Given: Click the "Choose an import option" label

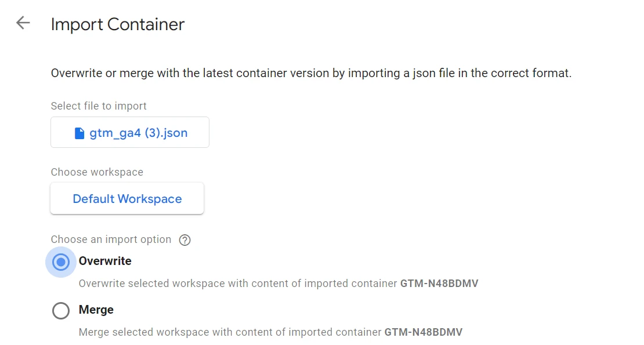Looking at the screenshot, I should pyautogui.click(x=111, y=239).
